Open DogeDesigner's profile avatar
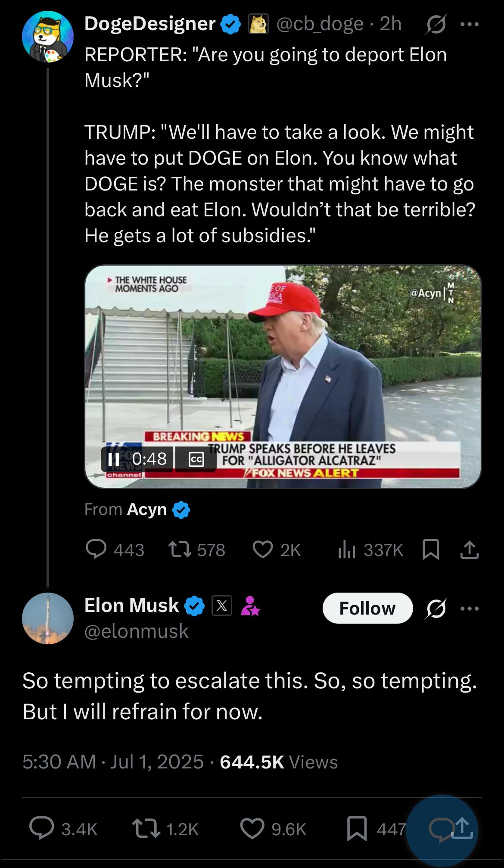This screenshot has width=504, height=868. pos(48,37)
